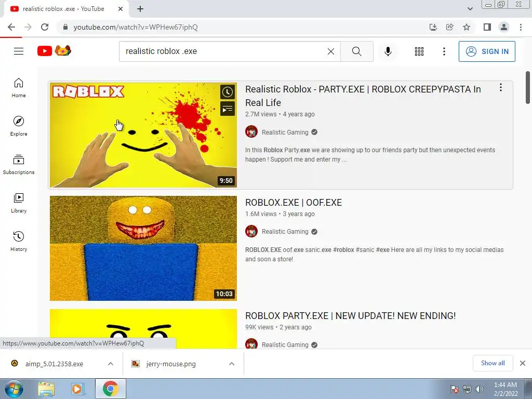Open Chrome profile icon
Image resolution: width=532 pixels, height=399 pixels.
504,27
